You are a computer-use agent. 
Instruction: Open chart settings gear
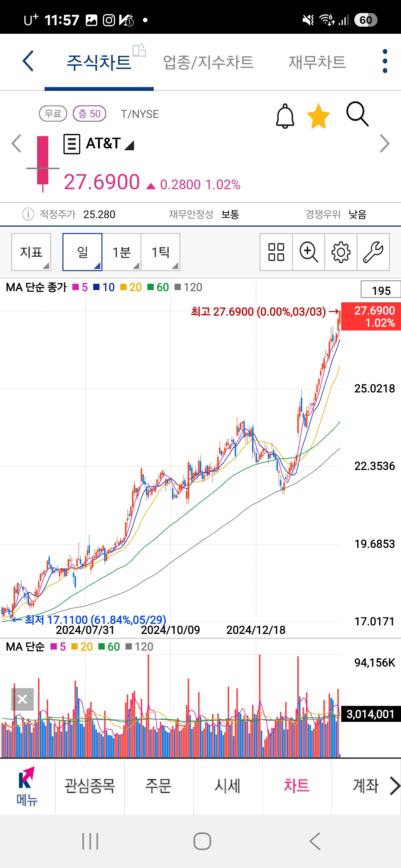point(341,252)
